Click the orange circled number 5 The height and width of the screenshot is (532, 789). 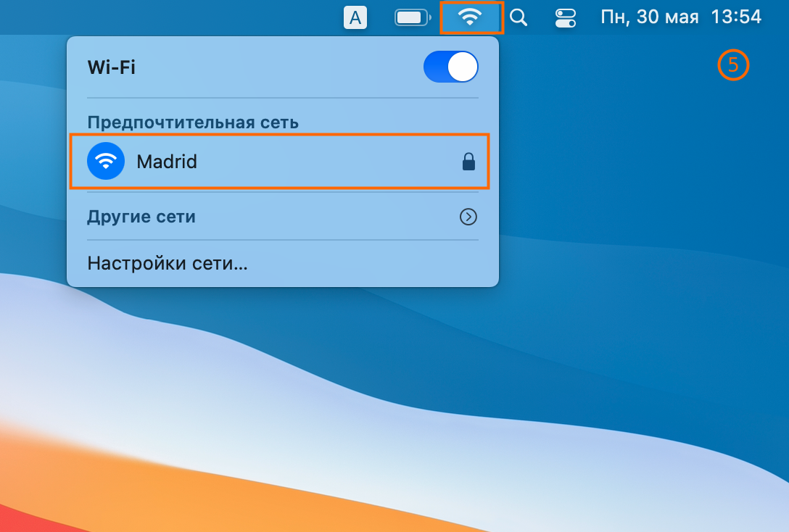[x=732, y=65]
